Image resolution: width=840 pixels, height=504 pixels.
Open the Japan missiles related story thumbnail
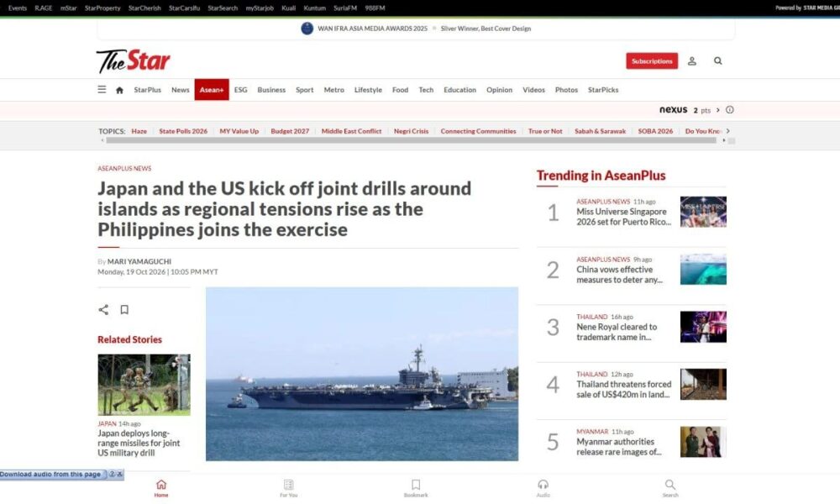pos(144,385)
